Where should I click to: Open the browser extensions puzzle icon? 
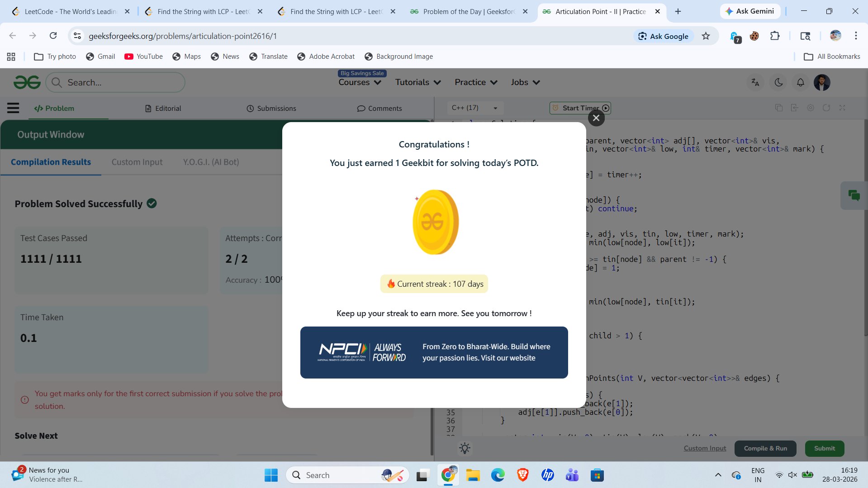775,36
